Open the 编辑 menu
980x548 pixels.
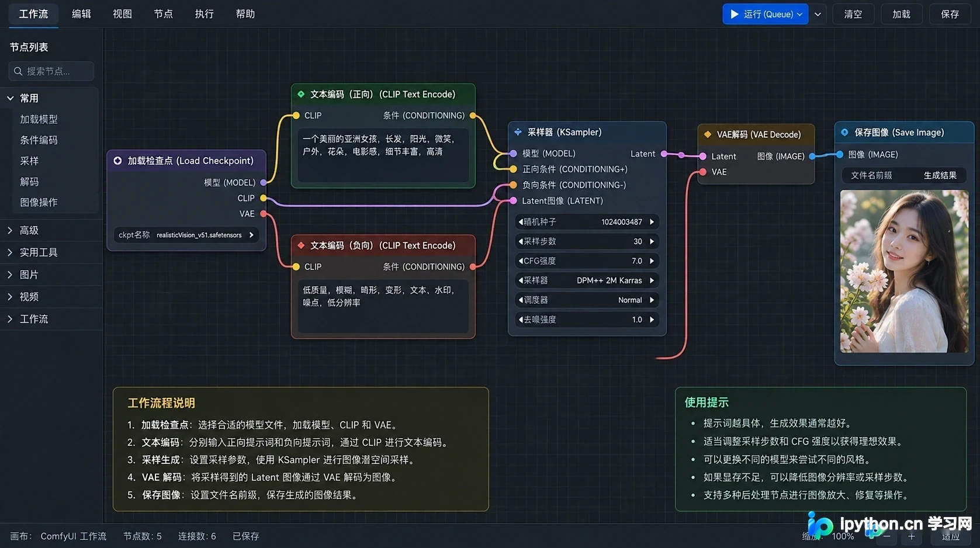81,14
